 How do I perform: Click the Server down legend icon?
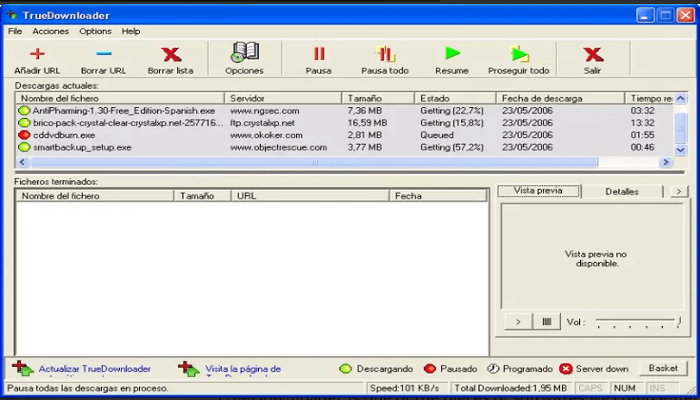(566, 369)
